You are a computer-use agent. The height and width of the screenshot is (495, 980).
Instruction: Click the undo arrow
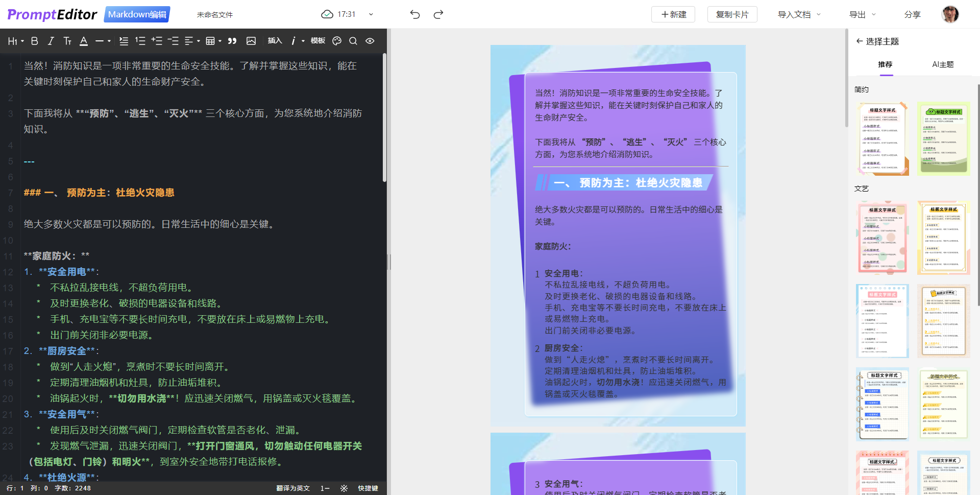415,14
